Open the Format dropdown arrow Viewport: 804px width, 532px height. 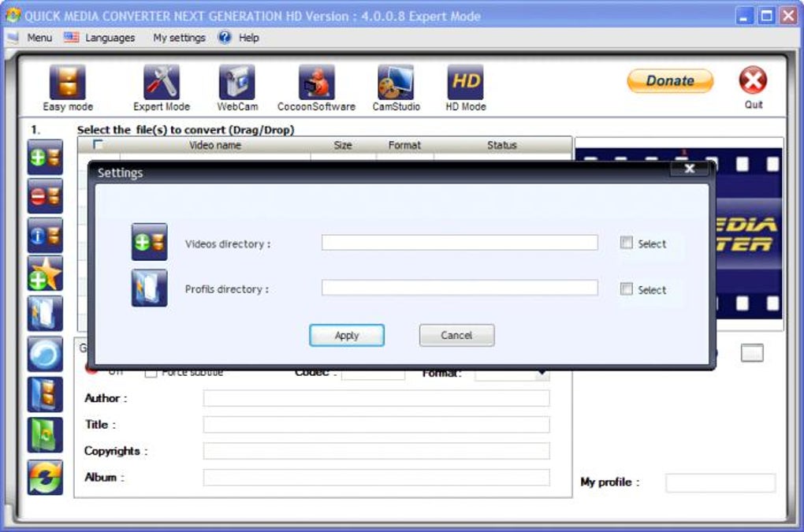542,373
